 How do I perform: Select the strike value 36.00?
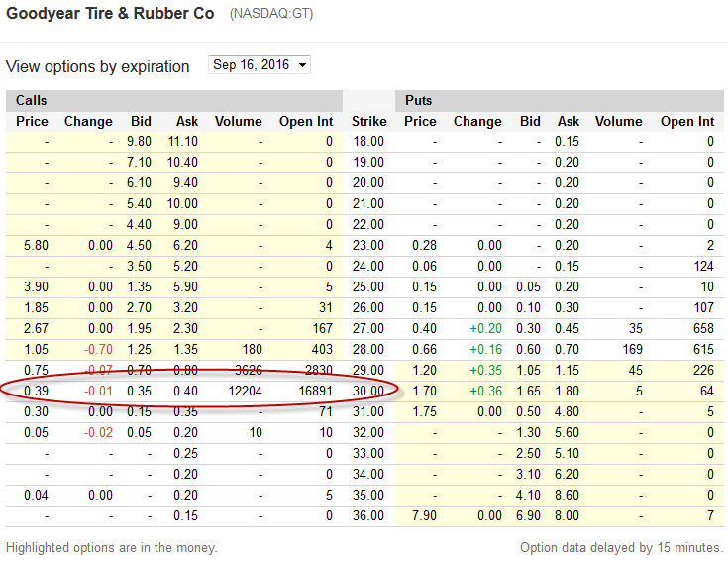coord(368,515)
